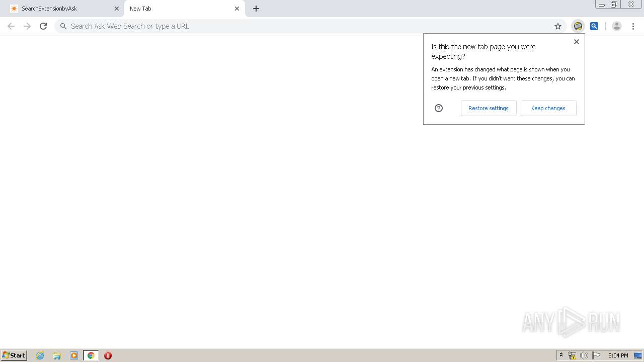Open the Windows Start menu
The width and height of the screenshot is (644, 362).
[14, 355]
